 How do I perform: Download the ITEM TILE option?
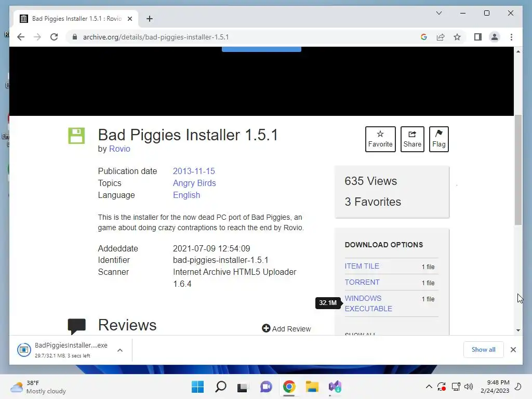[362, 266]
